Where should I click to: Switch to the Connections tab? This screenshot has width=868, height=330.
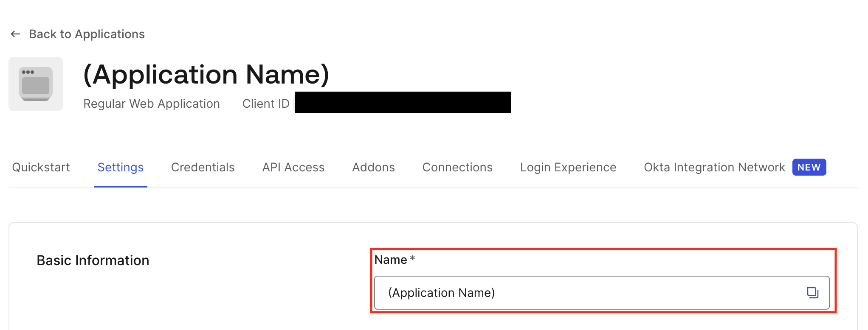(457, 167)
